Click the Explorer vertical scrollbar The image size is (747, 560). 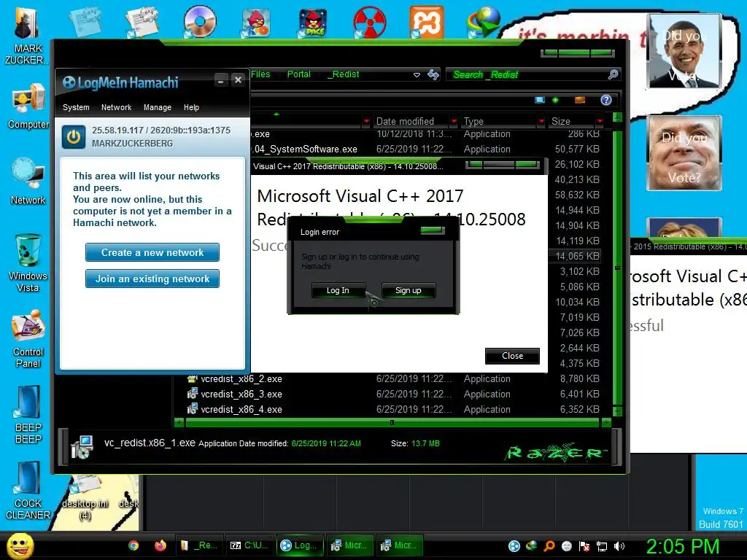tap(617, 267)
